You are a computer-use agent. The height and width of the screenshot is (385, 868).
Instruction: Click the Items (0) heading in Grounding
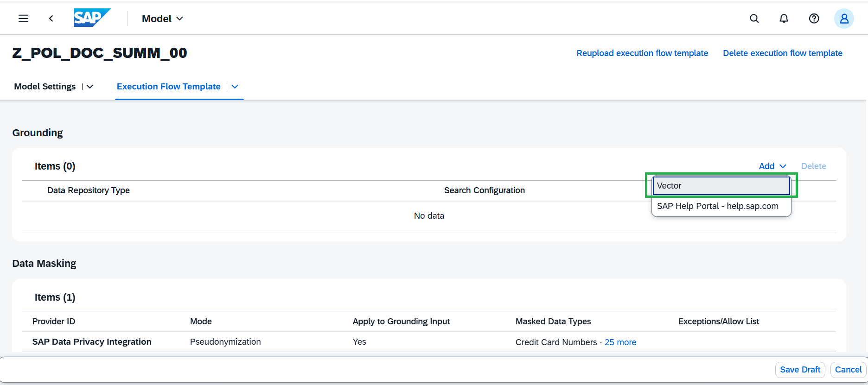tap(55, 166)
